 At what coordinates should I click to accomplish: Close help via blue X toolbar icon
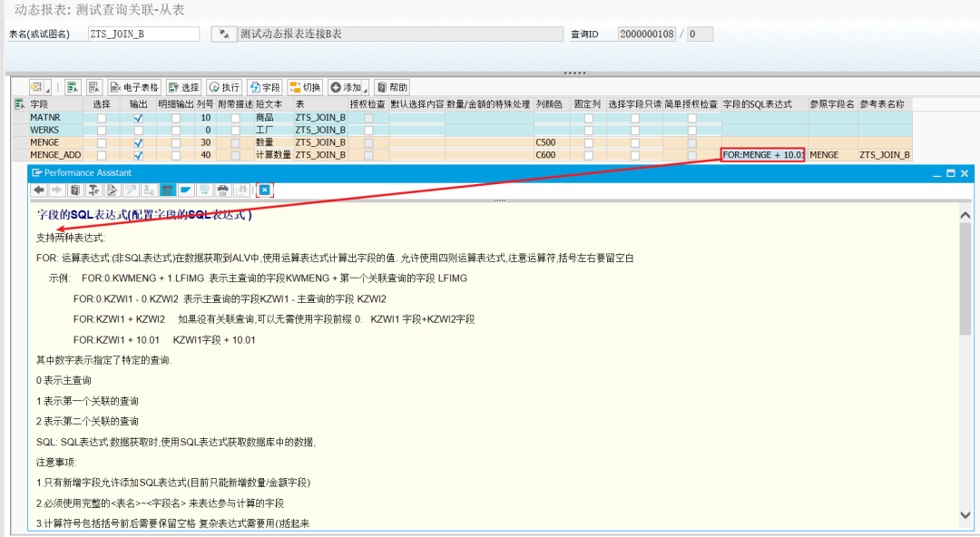pyautogui.click(x=265, y=190)
